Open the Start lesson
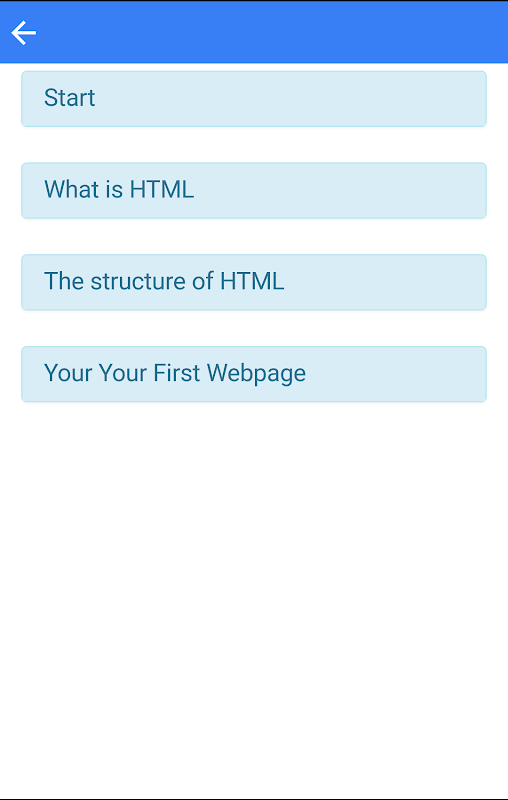 pos(254,99)
